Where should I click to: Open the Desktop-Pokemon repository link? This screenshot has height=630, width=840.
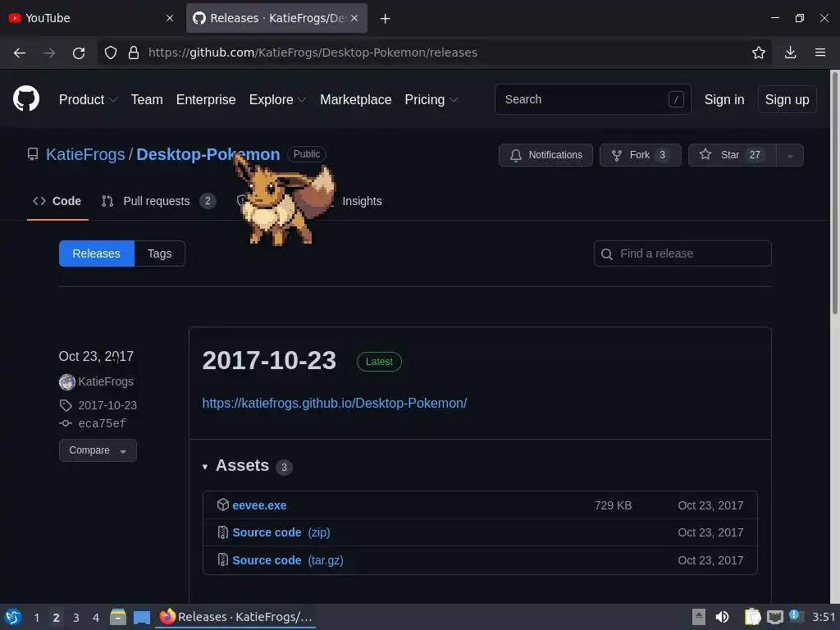[x=208, y=154]
